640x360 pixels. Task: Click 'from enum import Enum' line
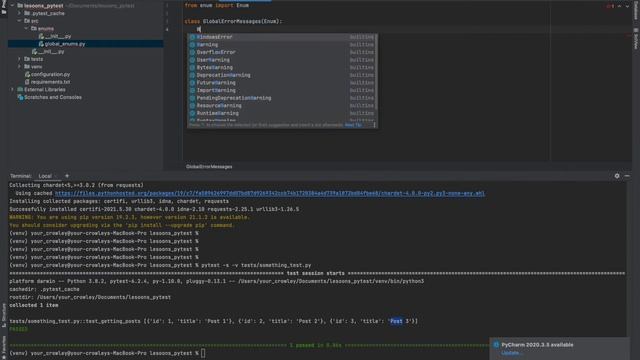pos(217,6)
